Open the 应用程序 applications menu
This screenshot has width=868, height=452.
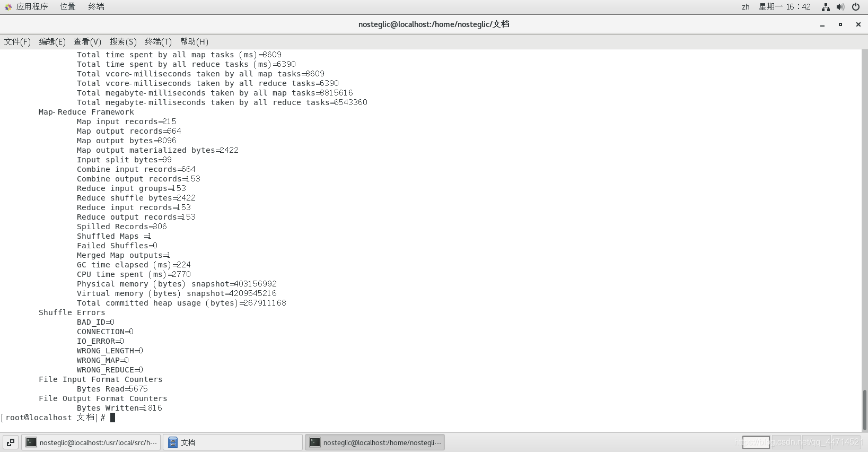tap(32, 7)
